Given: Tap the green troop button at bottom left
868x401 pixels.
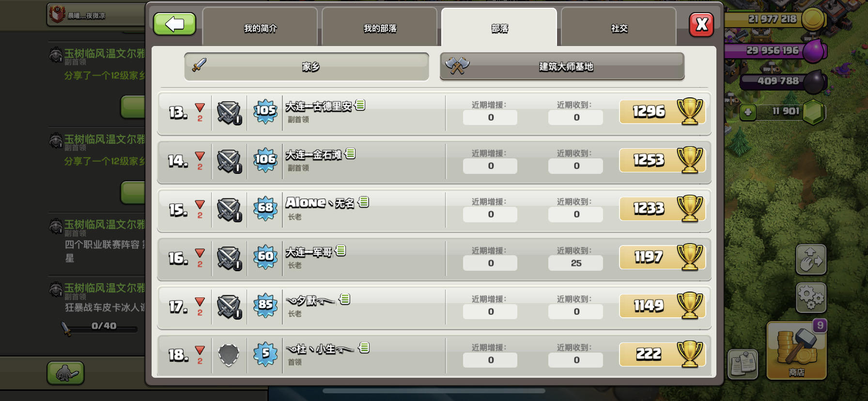Looking at the screenshot, I should pyautogui.click(x=65, y=373).
